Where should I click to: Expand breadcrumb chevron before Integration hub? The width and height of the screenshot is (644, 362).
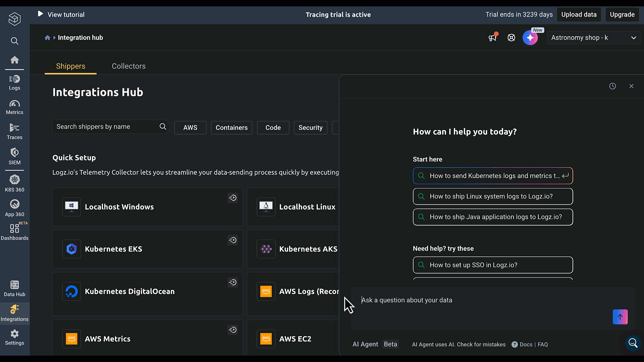[x=54, y=38]
